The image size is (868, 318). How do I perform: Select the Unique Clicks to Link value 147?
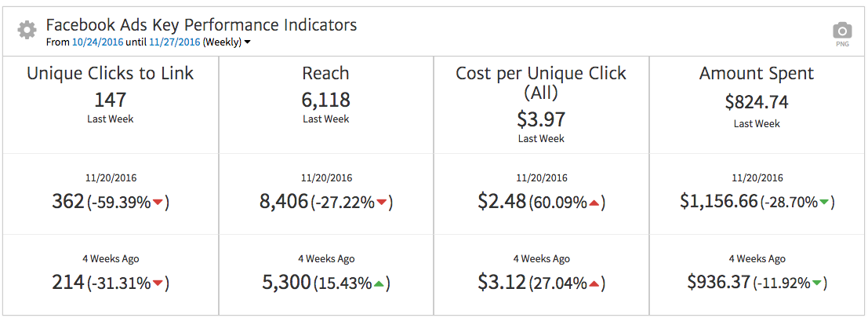click(110, 101)
